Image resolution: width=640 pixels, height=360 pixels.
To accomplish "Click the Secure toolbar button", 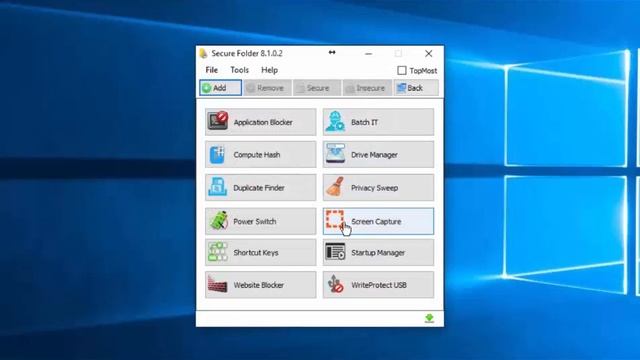I will pyautogui.click(x=317, y=88).
